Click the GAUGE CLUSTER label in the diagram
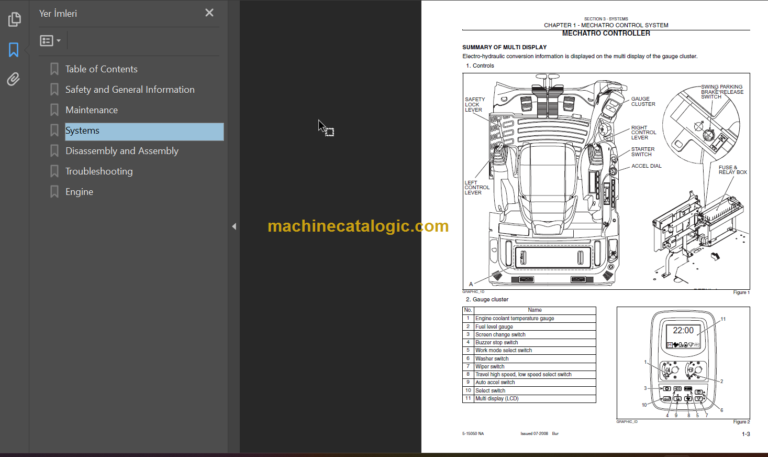768x457 pixels. pyautogui.click(x=643, y=101)
